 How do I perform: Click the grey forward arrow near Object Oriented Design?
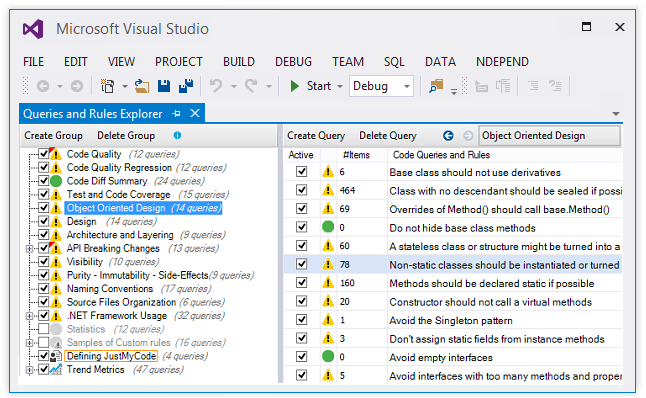click(468, 136)
